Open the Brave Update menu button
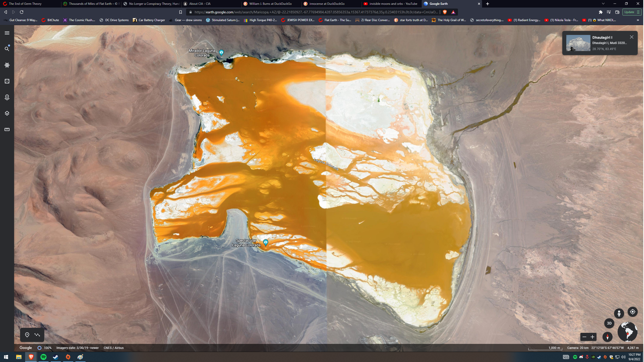Screen dimensions: 644x362 pos(632,12)
